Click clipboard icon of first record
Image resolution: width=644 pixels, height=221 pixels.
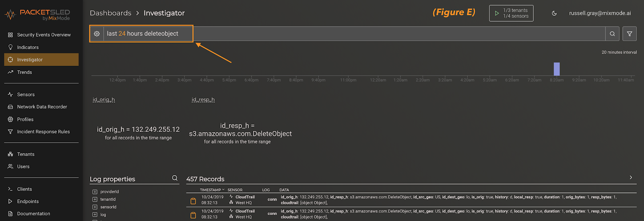tap(193, 201)
